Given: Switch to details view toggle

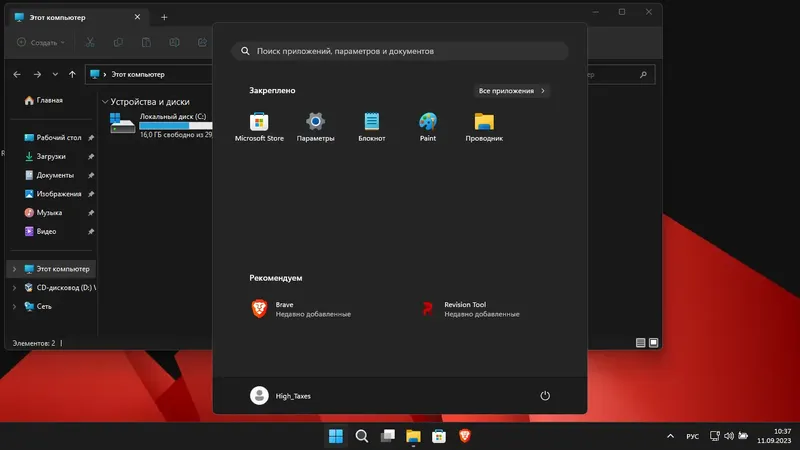Looking at the screenshot, I should (x=641, y=343).
